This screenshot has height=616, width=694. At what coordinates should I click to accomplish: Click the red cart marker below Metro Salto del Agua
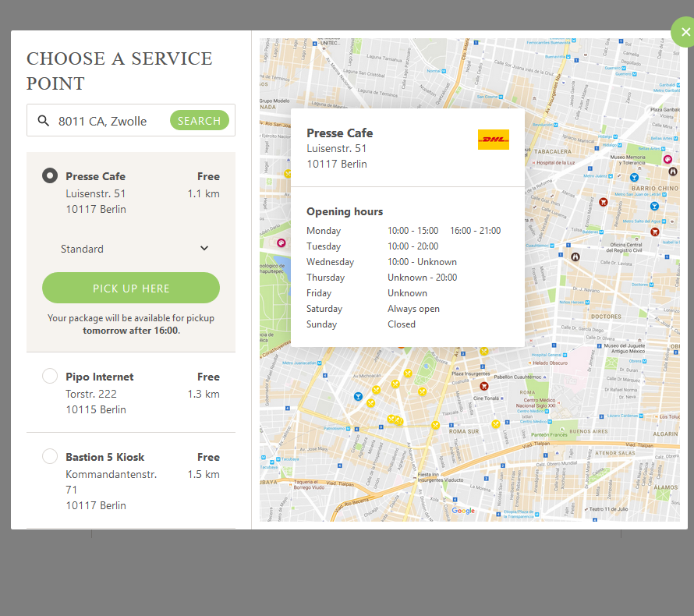tap(655, 232)
